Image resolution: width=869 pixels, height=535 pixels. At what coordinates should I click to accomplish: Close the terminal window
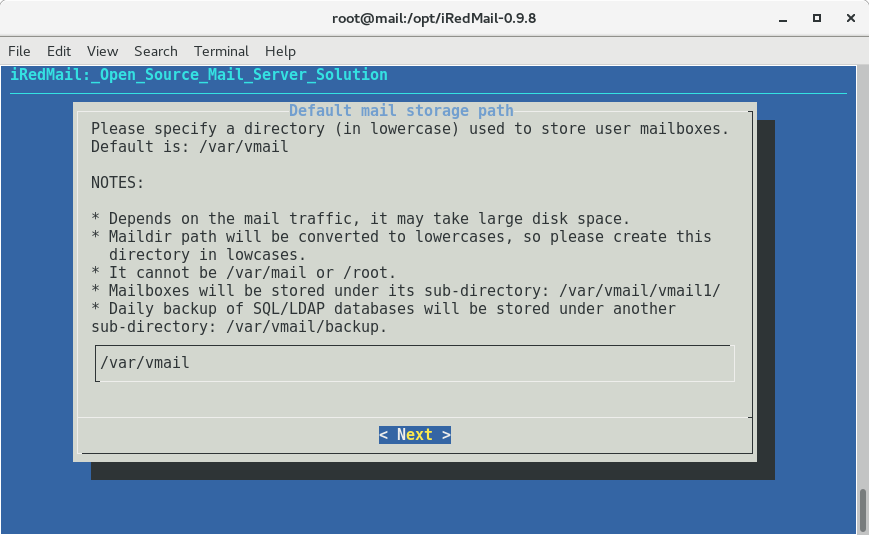point(851,18)
